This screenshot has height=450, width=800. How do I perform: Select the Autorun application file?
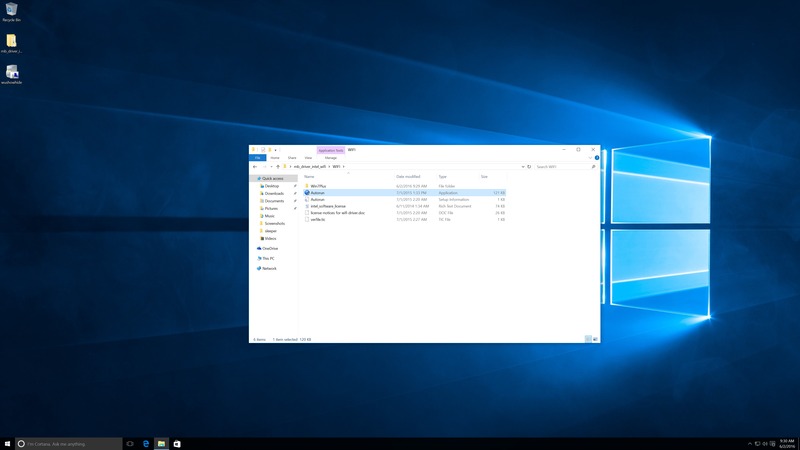tap(318, 192)
